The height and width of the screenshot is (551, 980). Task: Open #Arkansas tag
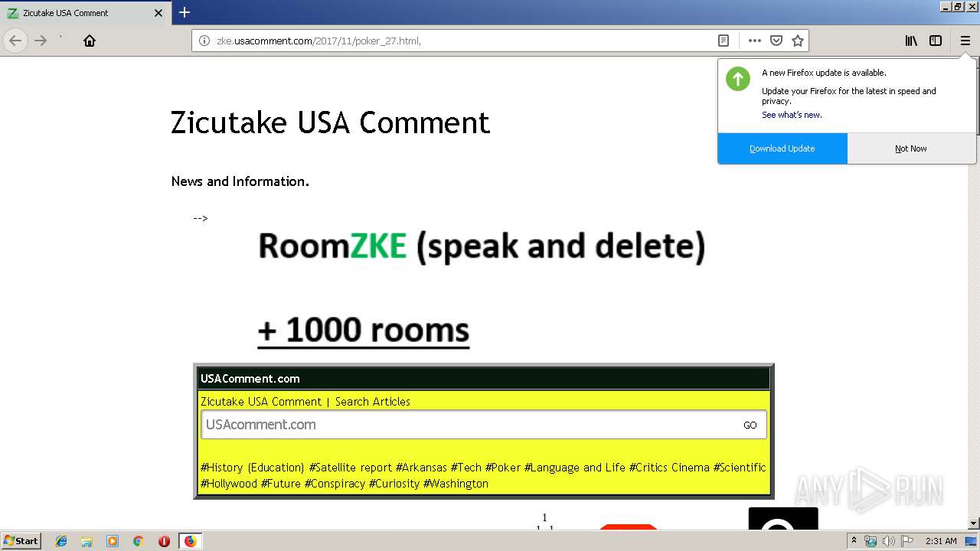[x=421, y=468]
